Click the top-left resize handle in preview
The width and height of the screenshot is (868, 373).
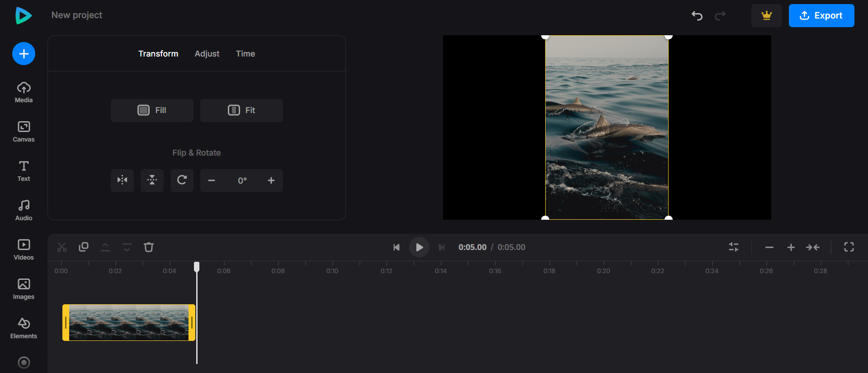(x=545, y=36)
